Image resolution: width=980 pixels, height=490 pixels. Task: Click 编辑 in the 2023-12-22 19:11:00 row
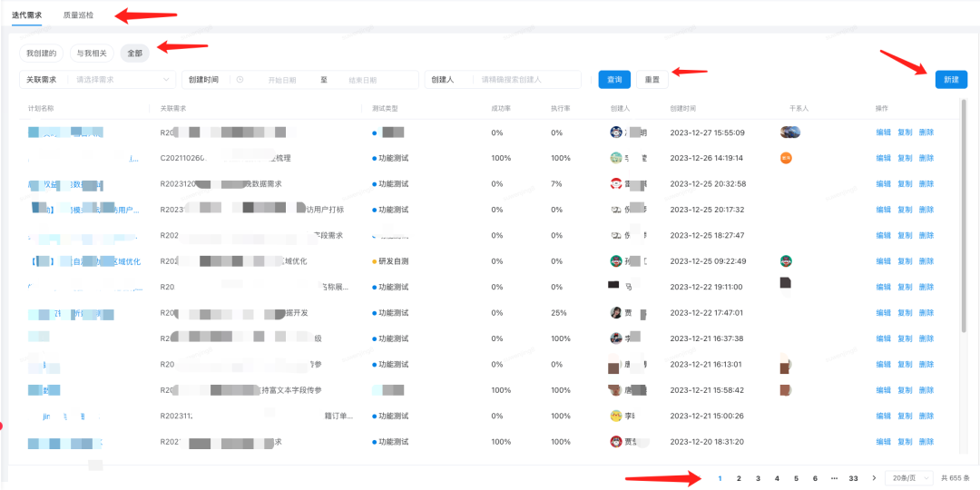pyautogui.click(x=883, y=287)
